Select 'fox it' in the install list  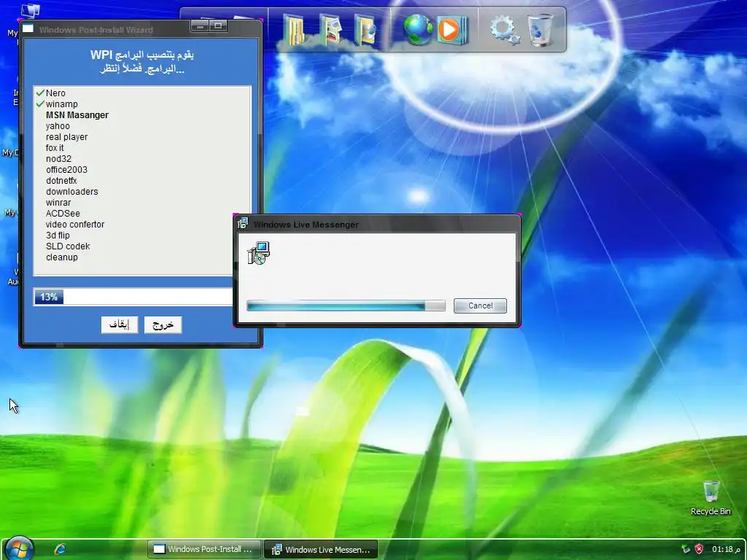(55, 147)
